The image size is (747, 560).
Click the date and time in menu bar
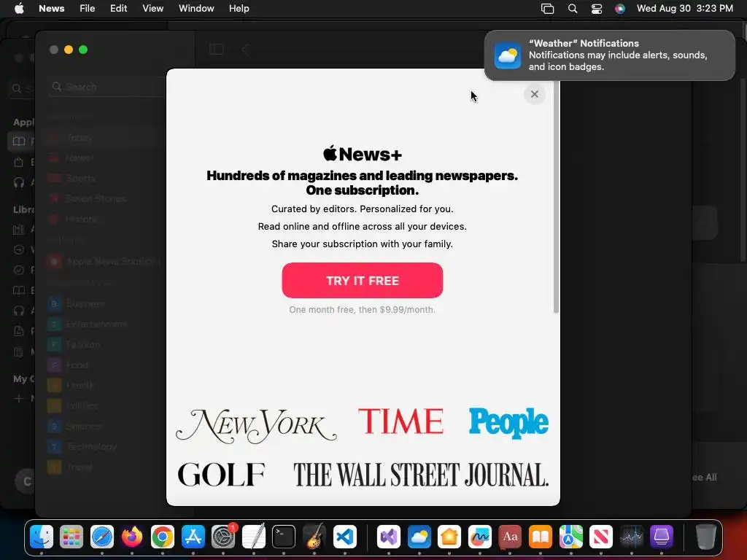click(685, 9)
